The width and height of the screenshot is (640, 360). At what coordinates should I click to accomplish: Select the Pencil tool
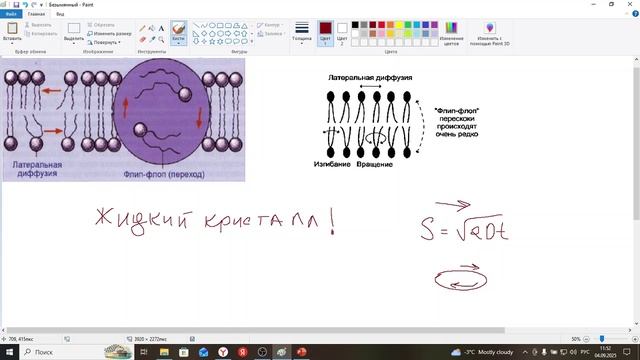[142, 29]
